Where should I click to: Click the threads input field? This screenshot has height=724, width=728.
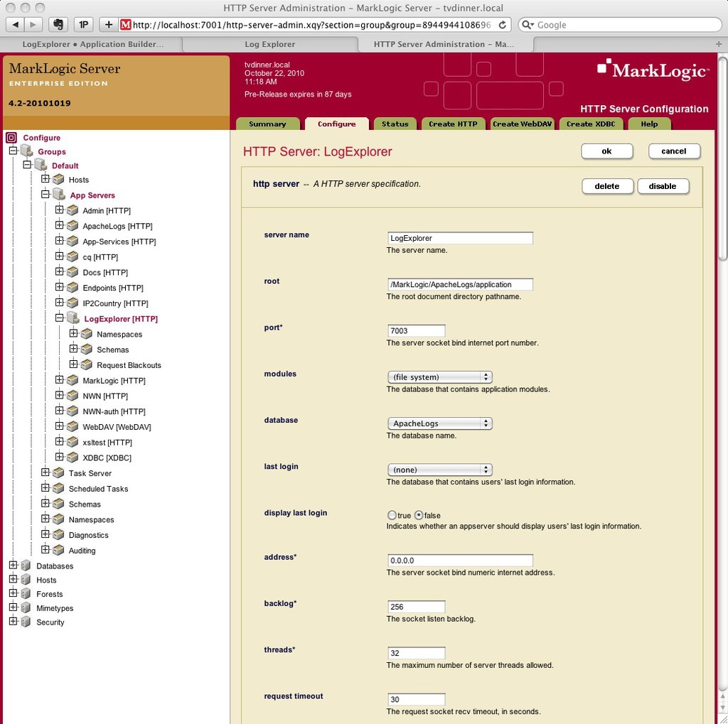(x=417, y=653)
